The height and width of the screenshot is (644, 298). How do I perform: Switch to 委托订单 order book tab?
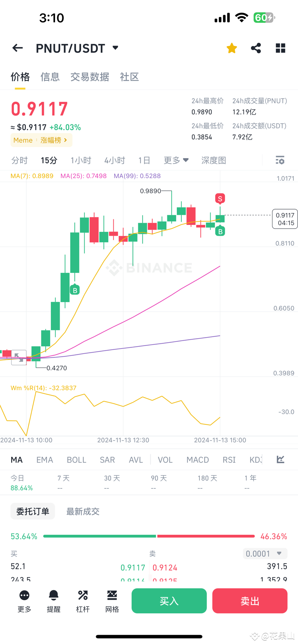33,511
